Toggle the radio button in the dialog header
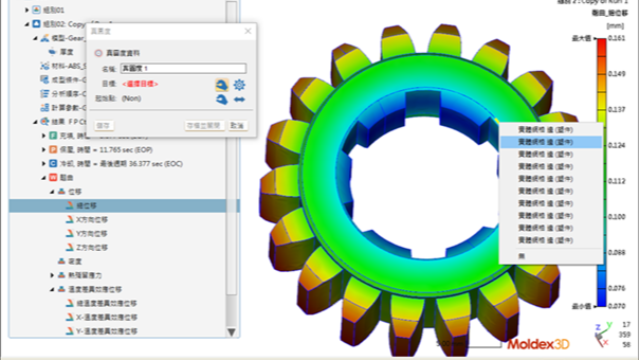 [x=98, y=53]
